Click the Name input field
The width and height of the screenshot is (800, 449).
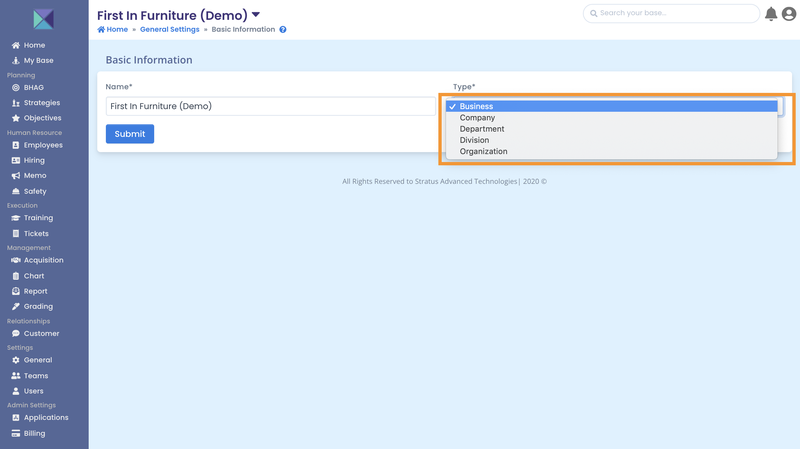click(x=270, y=106)
